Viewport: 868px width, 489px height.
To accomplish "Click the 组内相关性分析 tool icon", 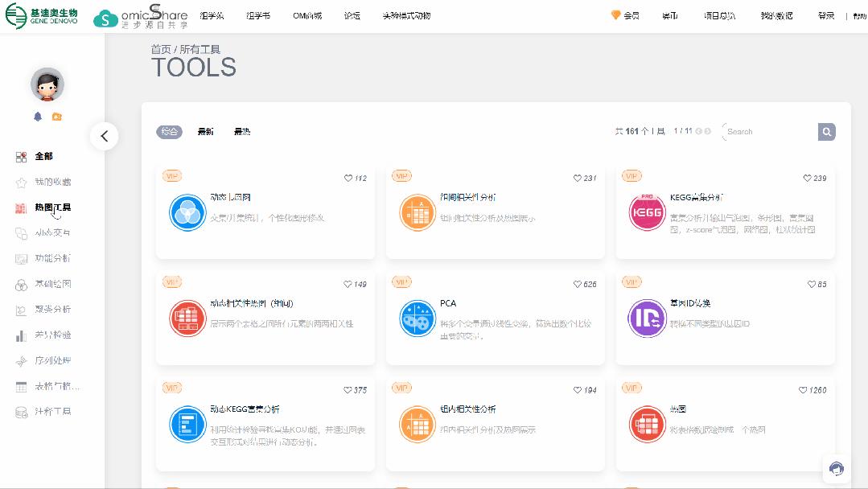I will (418, 424).
